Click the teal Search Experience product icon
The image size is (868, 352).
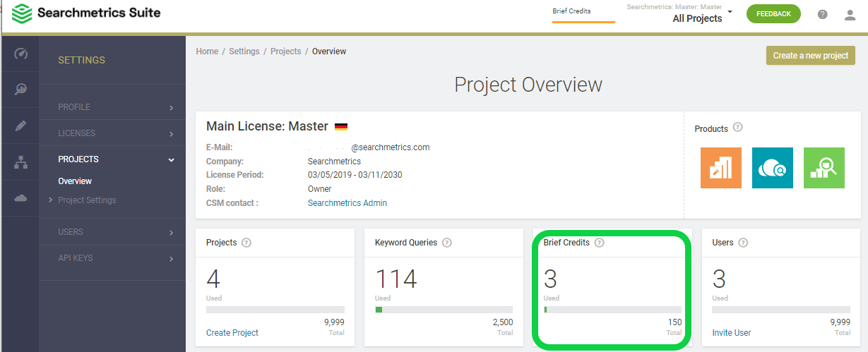coord(773,168)
